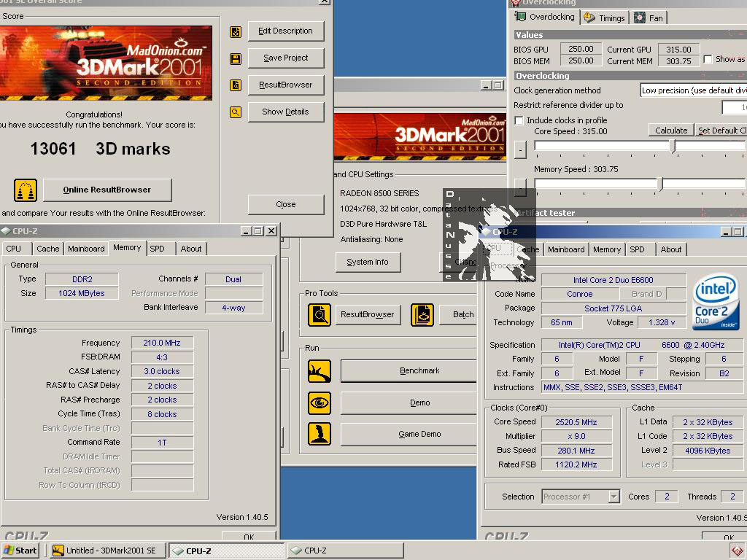This screenshot has height=560, width=747.
Task: Launch the Game Demo button
Action: coord(409,434)
